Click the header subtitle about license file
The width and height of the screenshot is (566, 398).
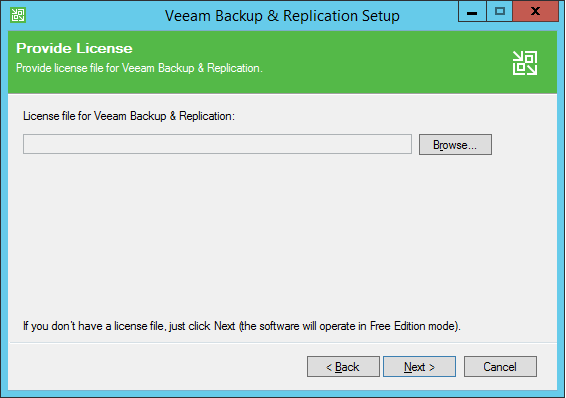(x=139, y=68)
